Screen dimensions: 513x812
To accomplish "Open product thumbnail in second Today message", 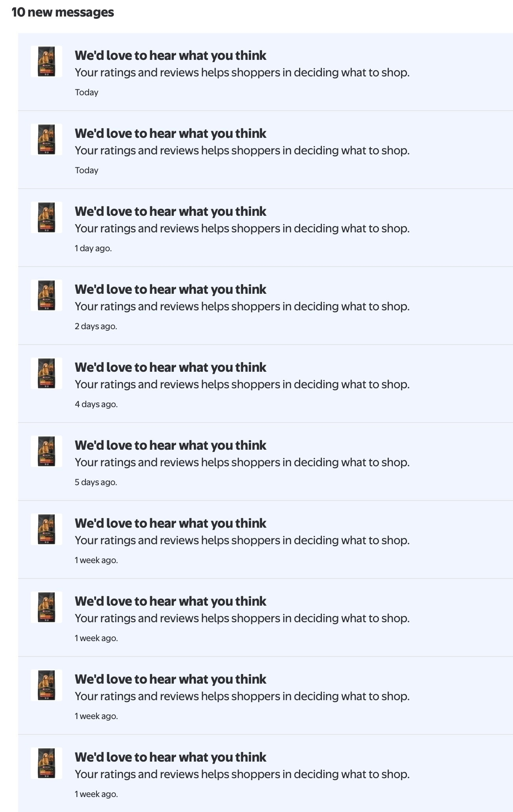I will 46,139.
